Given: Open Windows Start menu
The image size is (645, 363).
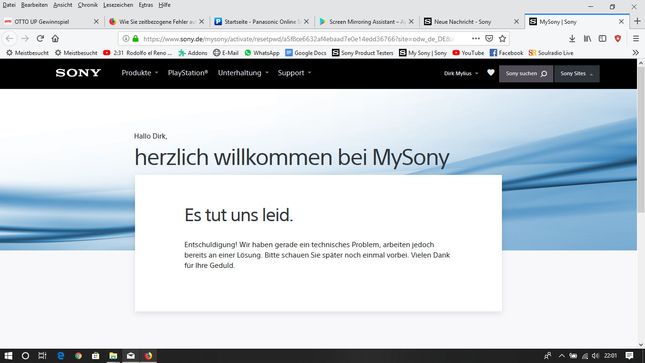Looking at the screenshot, I should (8, 356).
